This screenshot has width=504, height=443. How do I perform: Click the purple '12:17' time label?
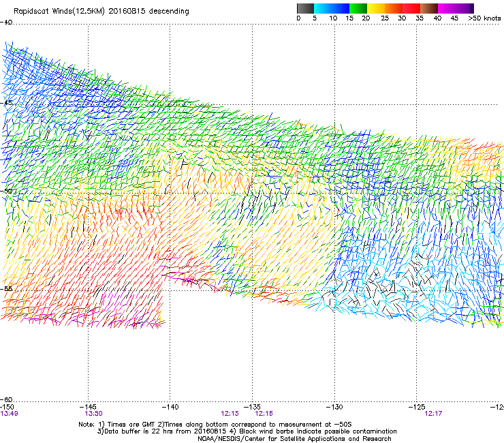[x=433, y=414]
